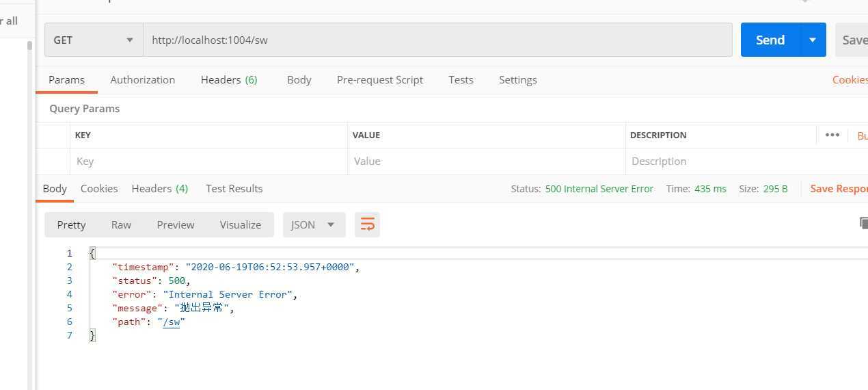868x390 pixels.
Task: Click the request URL field
Action: tap(437, 40)
